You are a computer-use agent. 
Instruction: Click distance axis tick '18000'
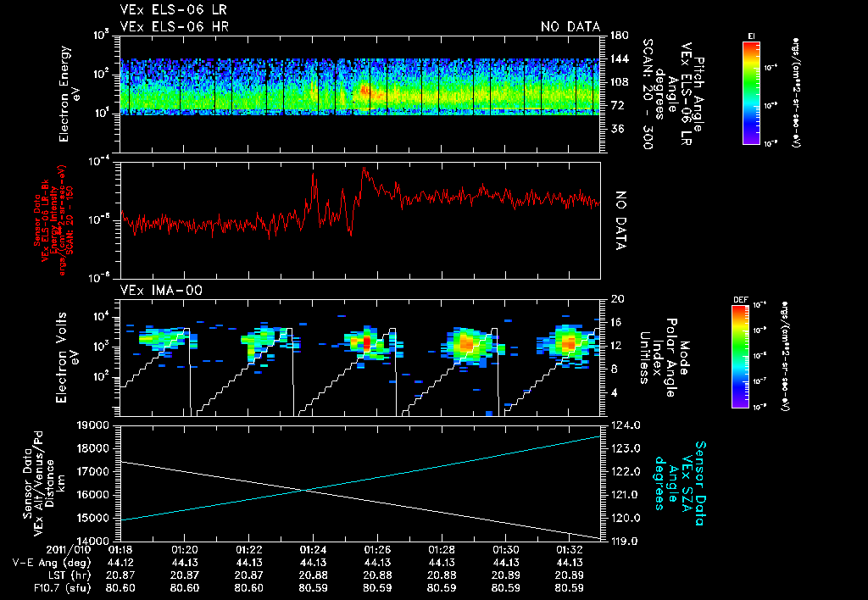(x=93, y=449)
